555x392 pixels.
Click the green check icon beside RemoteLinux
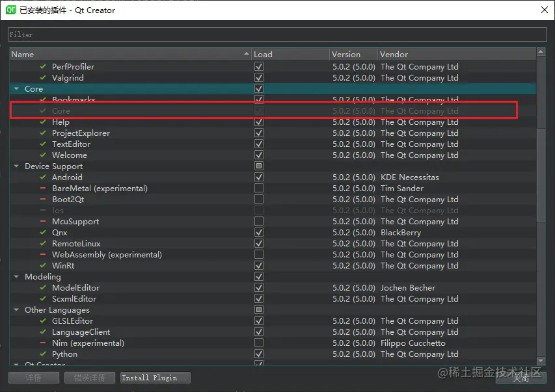coord(43,243)
